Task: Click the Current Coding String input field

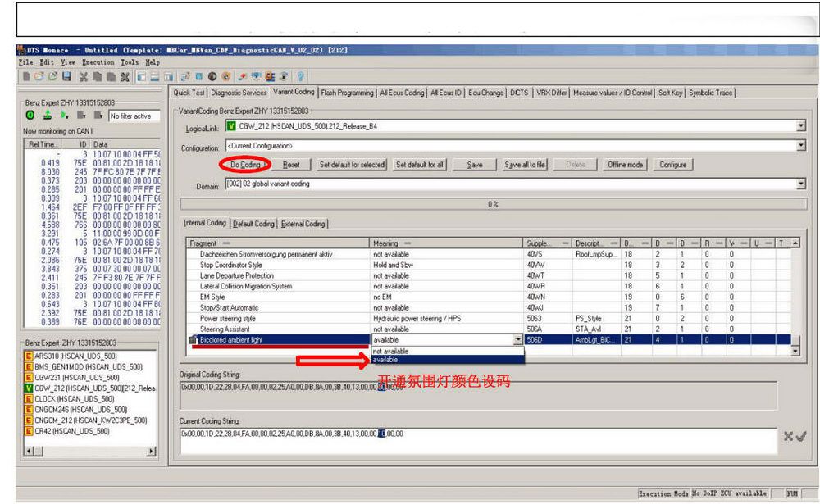Action: (x=476, y=440)
